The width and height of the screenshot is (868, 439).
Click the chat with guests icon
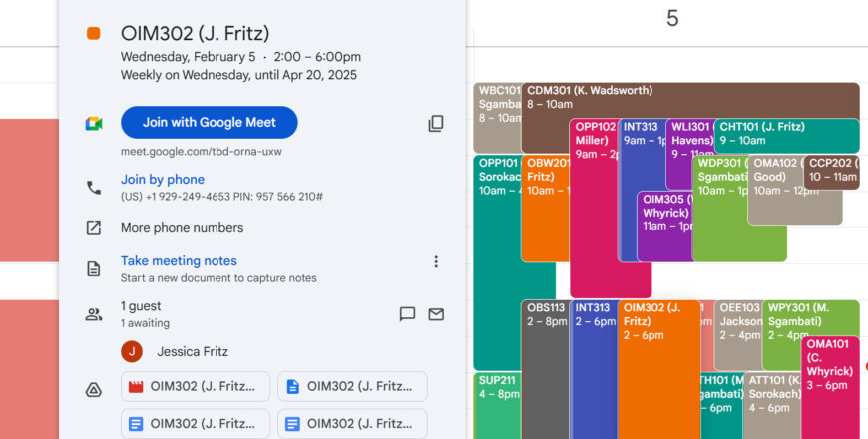(407, 314)
